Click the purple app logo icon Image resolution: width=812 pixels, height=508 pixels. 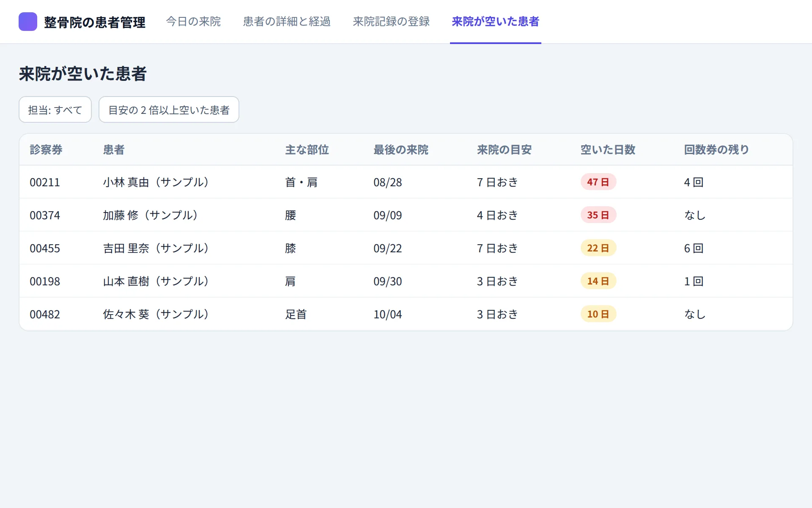tap(28, 22)
